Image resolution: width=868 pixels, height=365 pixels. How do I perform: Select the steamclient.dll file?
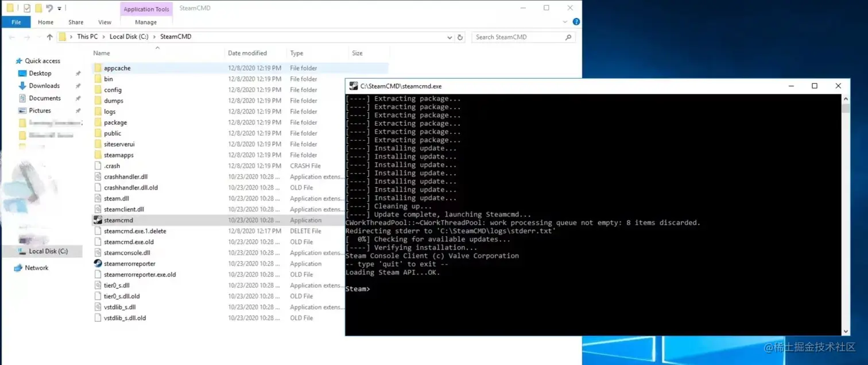[124, 209]
